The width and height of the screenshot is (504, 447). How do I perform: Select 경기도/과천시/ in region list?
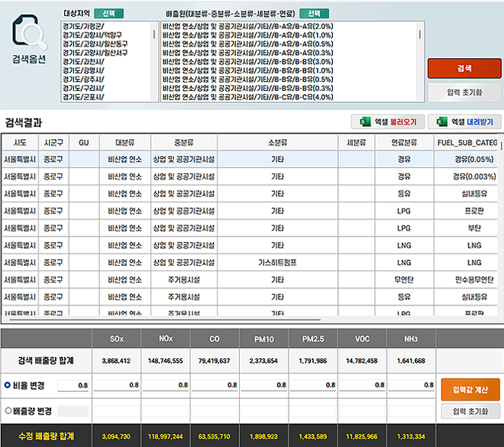[83, 61]
